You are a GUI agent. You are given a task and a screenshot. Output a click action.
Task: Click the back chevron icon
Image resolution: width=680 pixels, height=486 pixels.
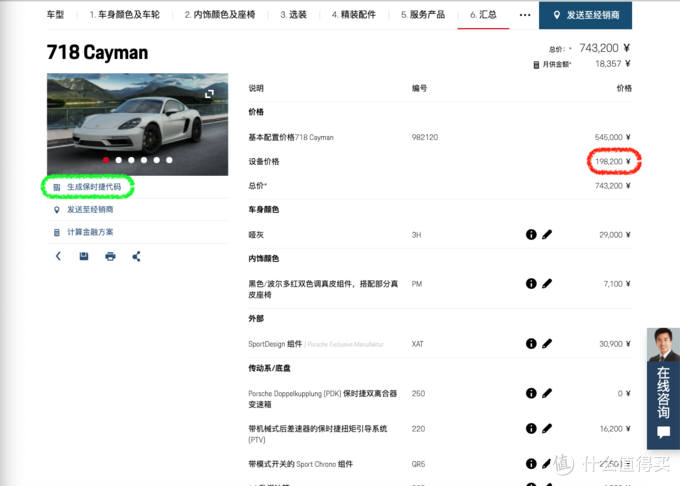click(x=58, y=256)
